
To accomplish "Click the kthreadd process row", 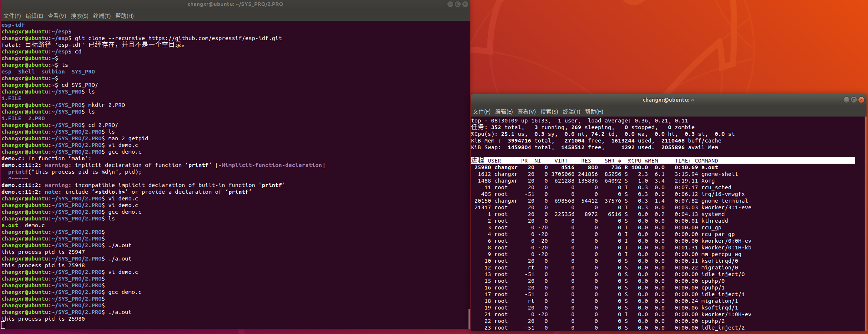I will point(663,221).
